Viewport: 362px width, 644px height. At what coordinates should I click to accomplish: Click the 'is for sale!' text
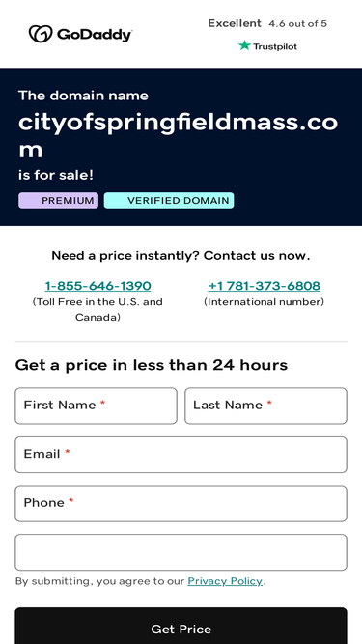[x=56, y=175]
